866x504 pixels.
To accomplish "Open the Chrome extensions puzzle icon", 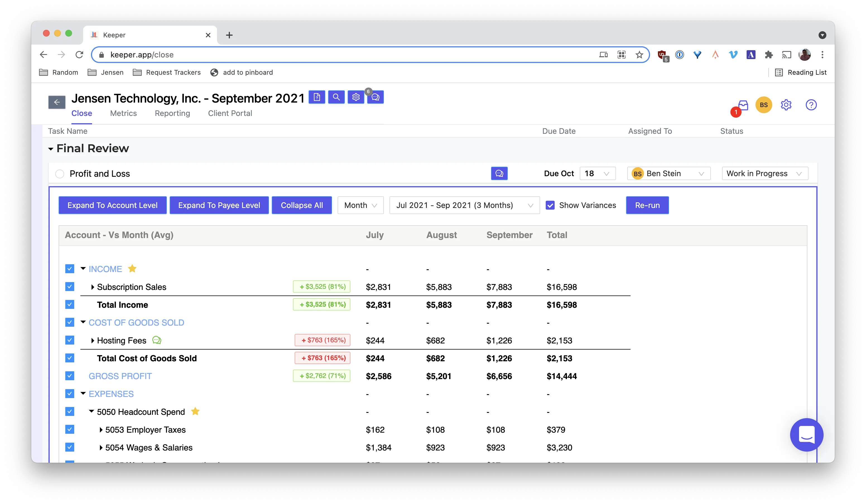I will (769, 55).
